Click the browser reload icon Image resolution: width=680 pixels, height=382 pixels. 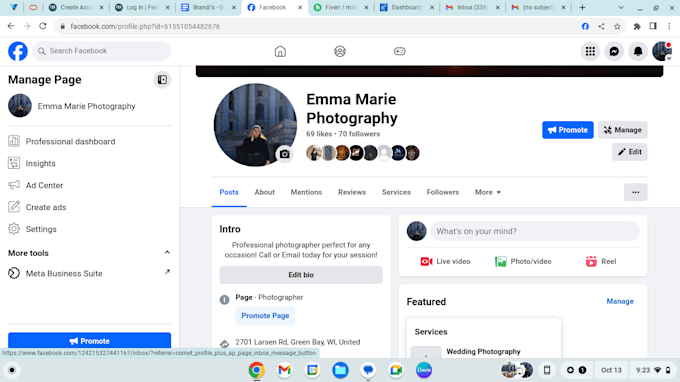(42, 26)
